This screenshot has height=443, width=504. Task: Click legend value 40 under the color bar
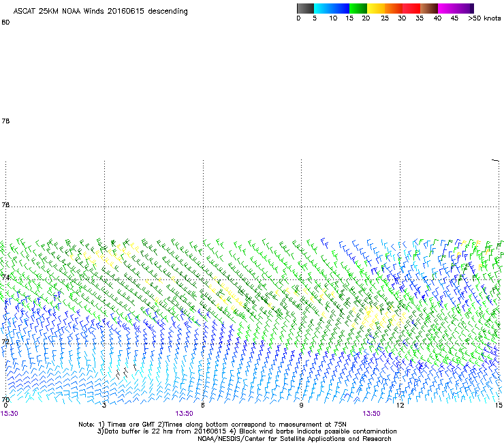click(437, 18)
